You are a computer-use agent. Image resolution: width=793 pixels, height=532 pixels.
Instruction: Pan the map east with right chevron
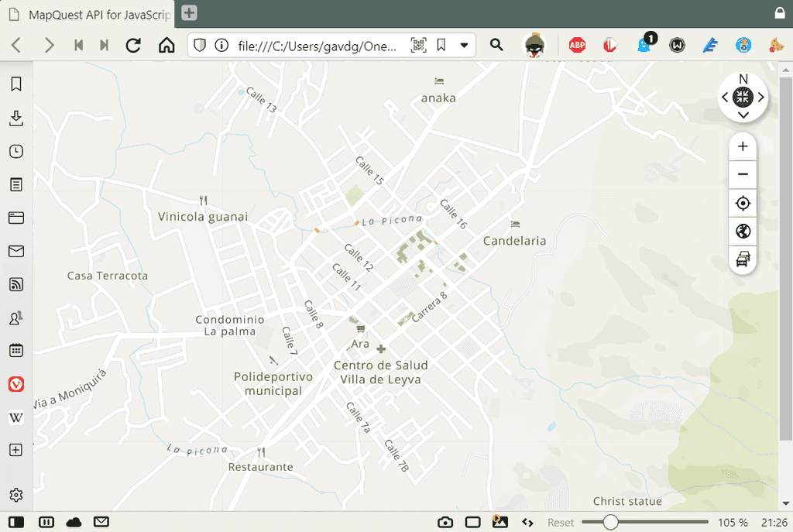tap(761, 97)
